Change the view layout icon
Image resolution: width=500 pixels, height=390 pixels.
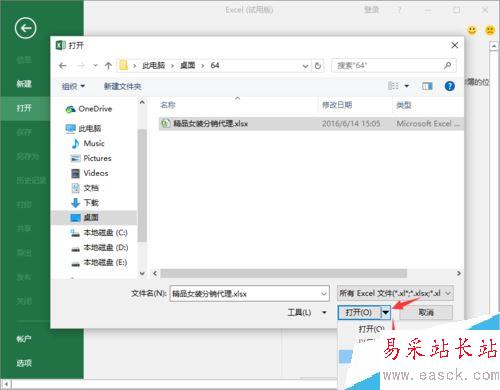coord(394,86)
